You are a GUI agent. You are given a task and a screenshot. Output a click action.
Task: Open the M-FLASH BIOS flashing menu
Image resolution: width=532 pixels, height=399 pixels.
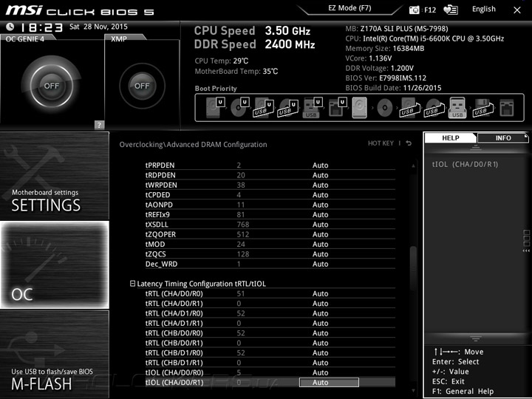click(54, 354)
